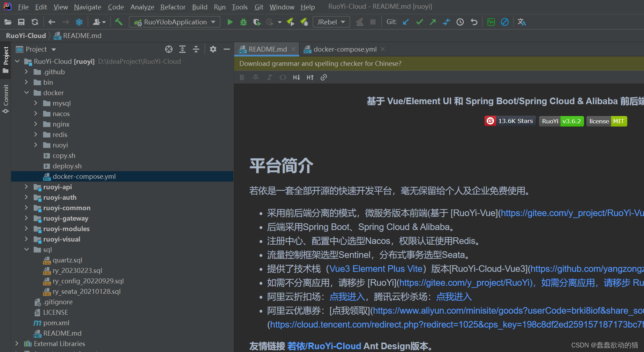Open the RuoYiJobApplication run configuration dropdown
The image size is (644, 352).
point(175,22)
